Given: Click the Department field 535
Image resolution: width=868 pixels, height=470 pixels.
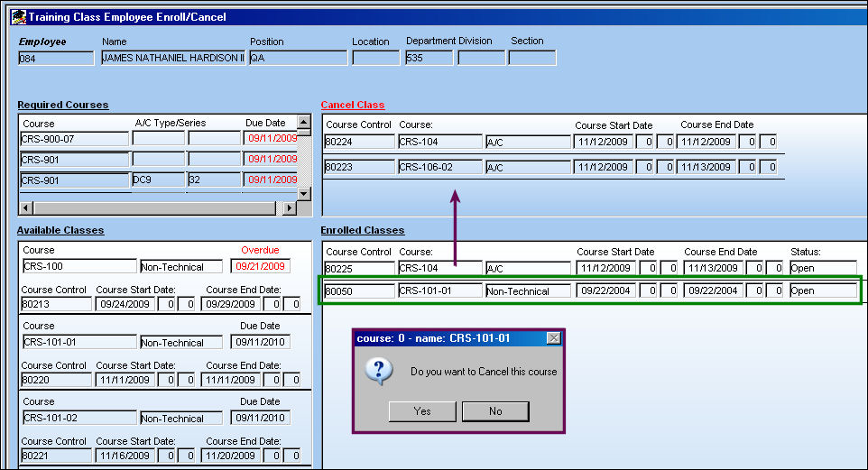Looking at the screenshot, I should [429, 58].
